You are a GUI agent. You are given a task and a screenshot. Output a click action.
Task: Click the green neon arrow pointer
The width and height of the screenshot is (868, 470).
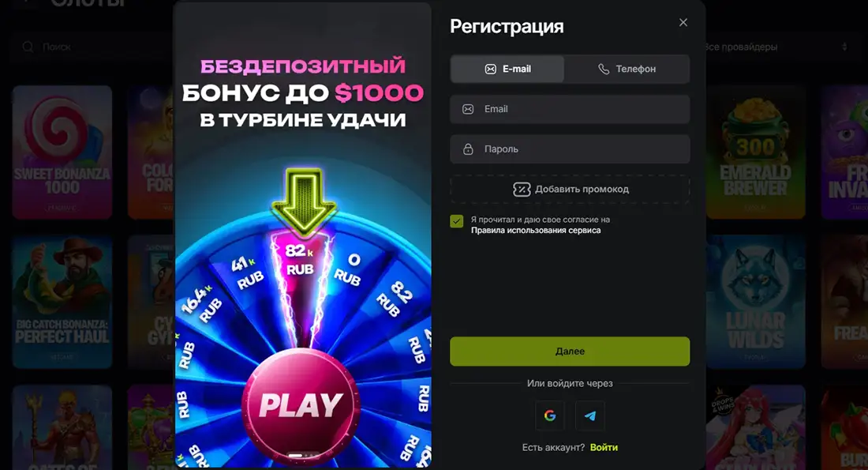point(303,201)
